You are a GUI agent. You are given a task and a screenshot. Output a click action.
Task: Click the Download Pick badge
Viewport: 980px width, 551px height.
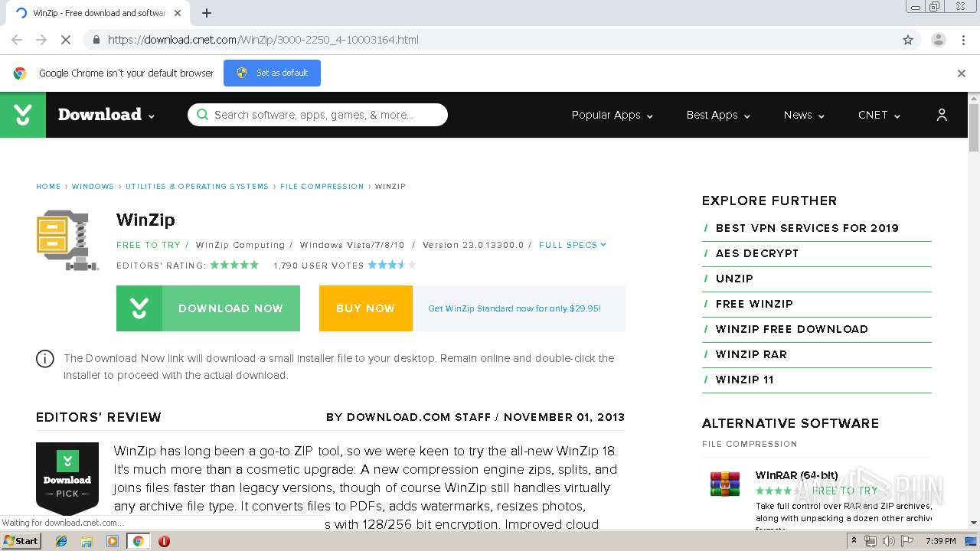pyautogui.click(x=67, y=478)
